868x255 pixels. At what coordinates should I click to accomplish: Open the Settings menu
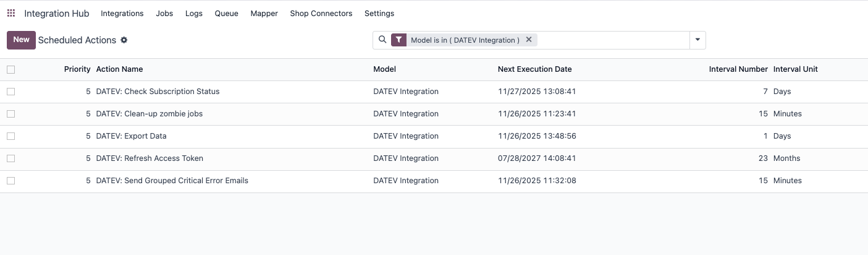(x=379, y=13)
